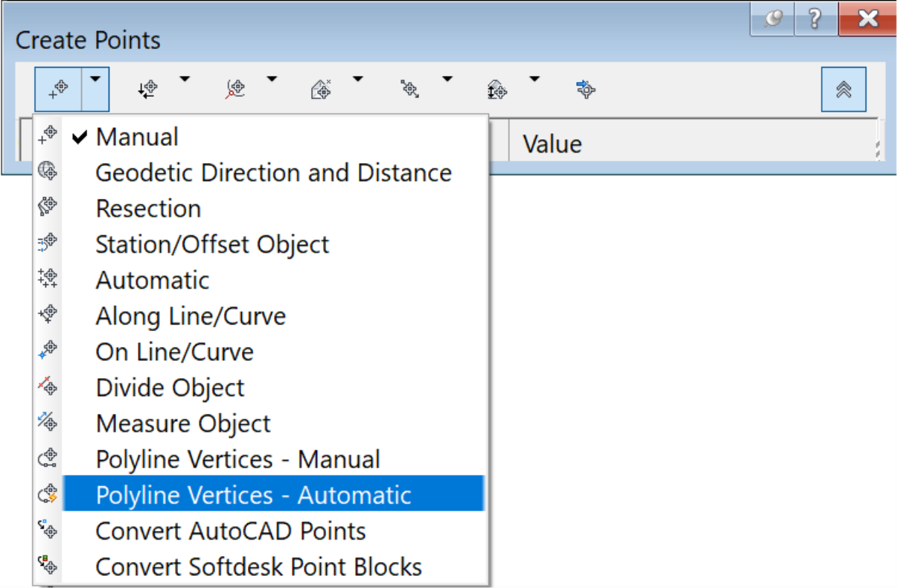Close the Create Points window

pos(867,20)
